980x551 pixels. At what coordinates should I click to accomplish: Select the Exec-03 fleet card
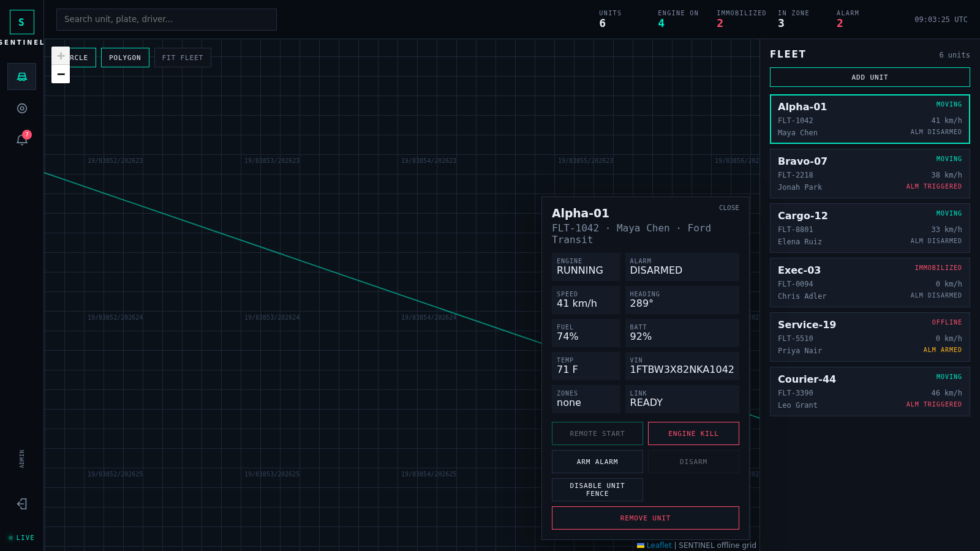point(870,282)
